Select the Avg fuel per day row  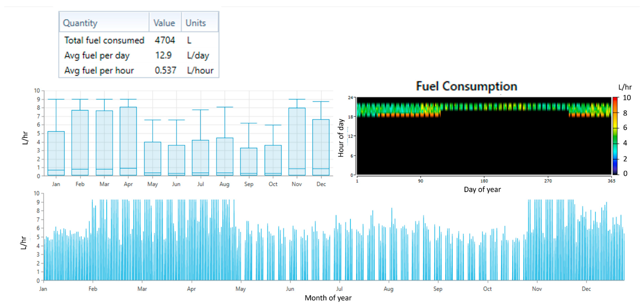[x=97, y=55]
